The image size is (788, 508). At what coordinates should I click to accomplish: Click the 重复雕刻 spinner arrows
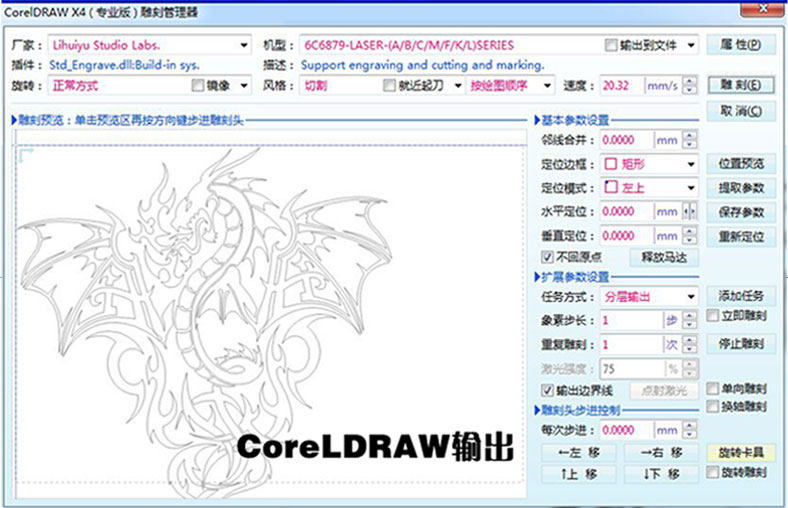(691, 344)
